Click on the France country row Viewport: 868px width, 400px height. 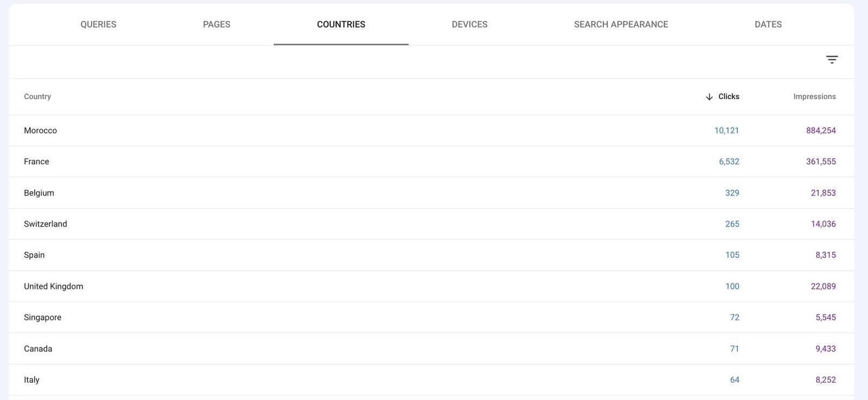tap(36, 162)
